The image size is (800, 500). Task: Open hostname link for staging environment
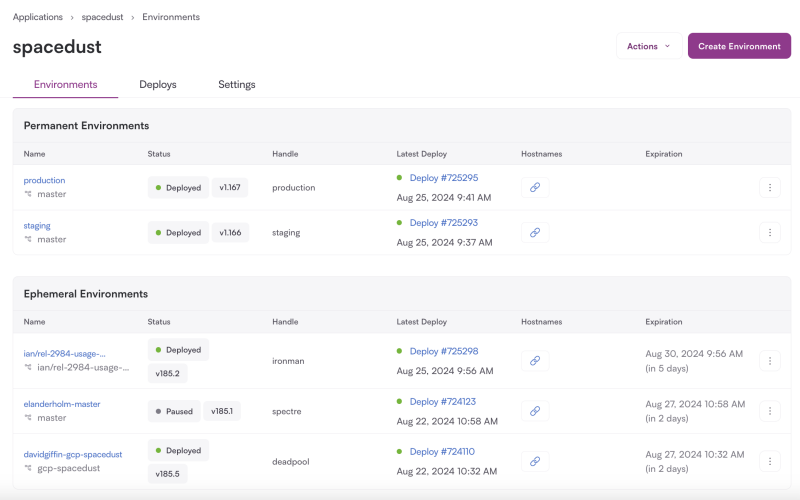click(534, 232)
